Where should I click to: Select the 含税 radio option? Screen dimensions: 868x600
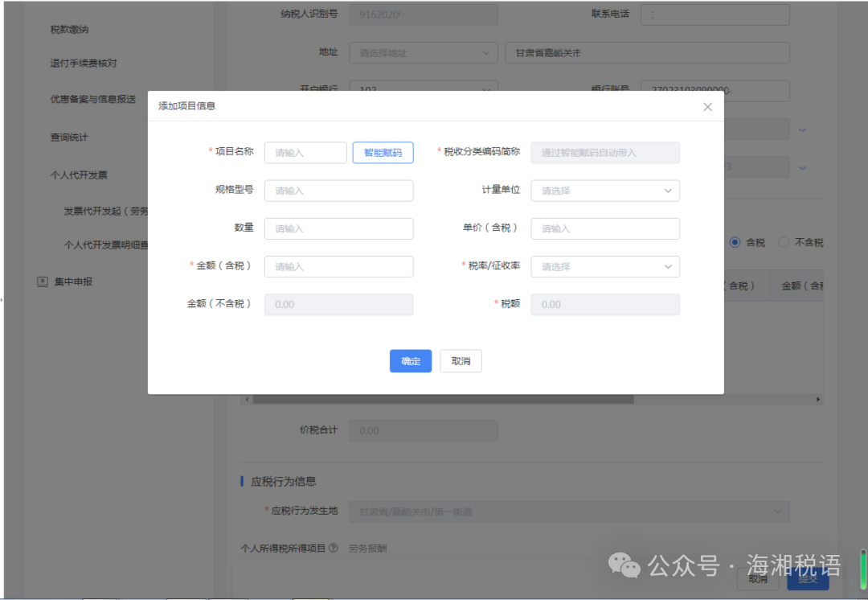point(734,241)
